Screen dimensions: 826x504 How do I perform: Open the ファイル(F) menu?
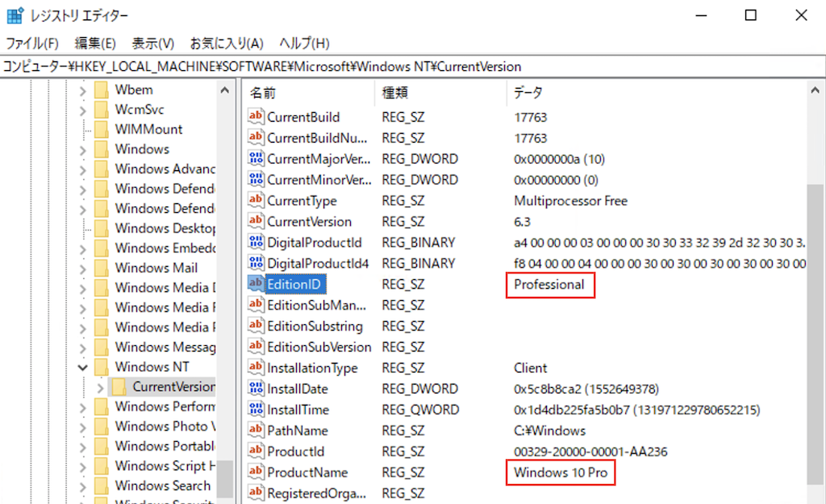coord(32,43)
